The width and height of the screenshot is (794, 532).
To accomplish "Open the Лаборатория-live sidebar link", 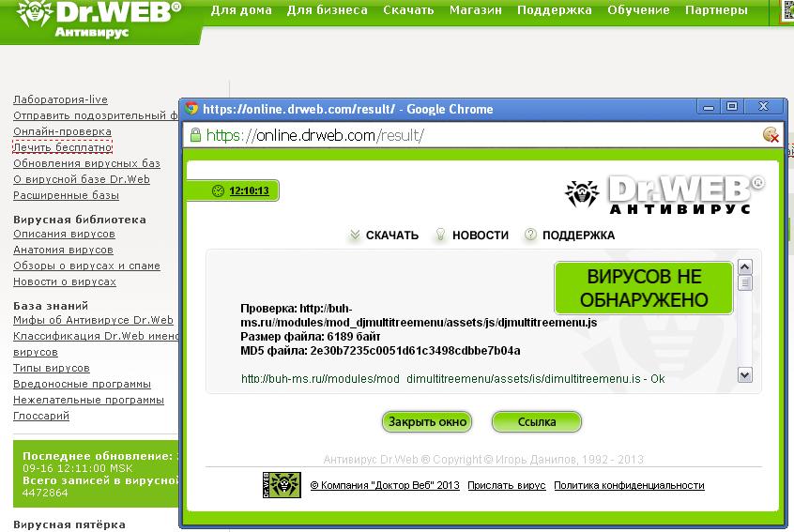I will pyautogui.click(x=60, y=99).
